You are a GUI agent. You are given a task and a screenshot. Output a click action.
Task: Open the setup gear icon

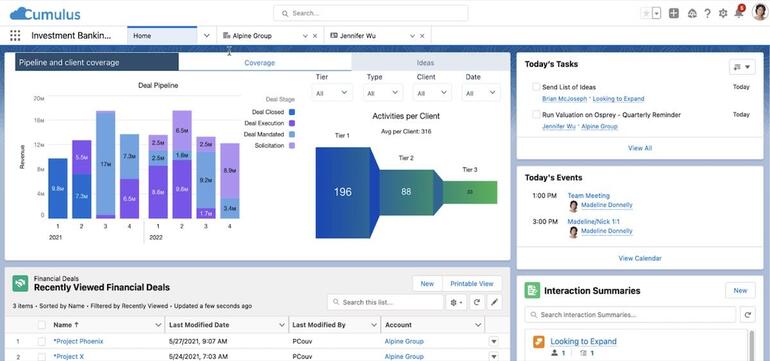click(723, 14)
